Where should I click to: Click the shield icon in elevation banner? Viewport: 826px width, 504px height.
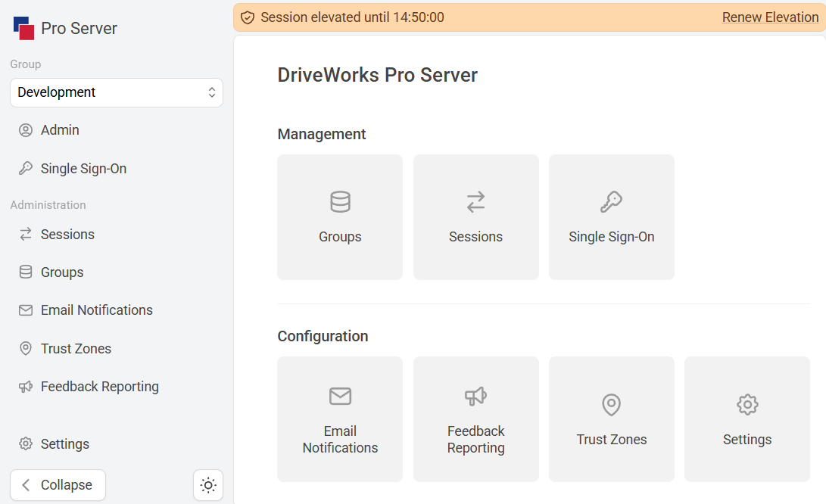[247, 18]
